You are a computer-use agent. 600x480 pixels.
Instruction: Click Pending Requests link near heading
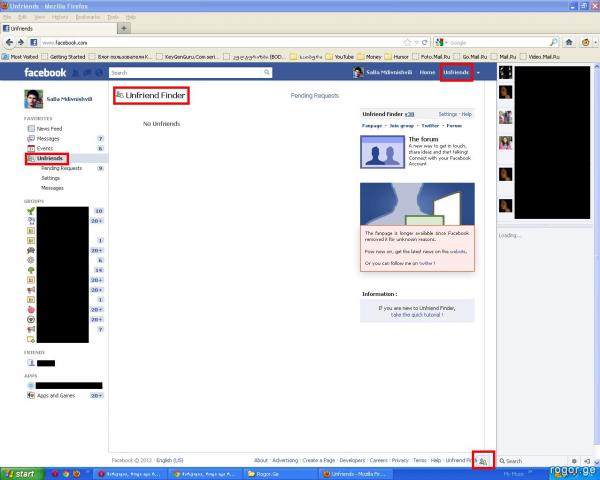[315, 96]
